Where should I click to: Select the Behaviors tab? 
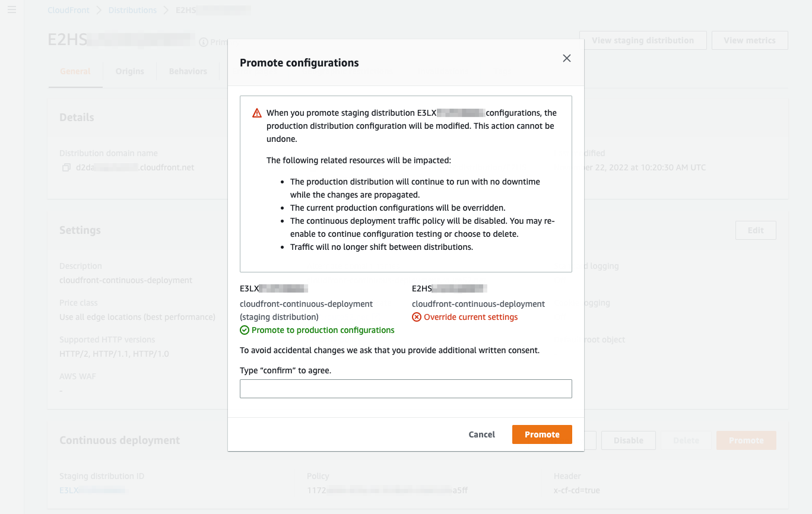(x=188, y=71)
